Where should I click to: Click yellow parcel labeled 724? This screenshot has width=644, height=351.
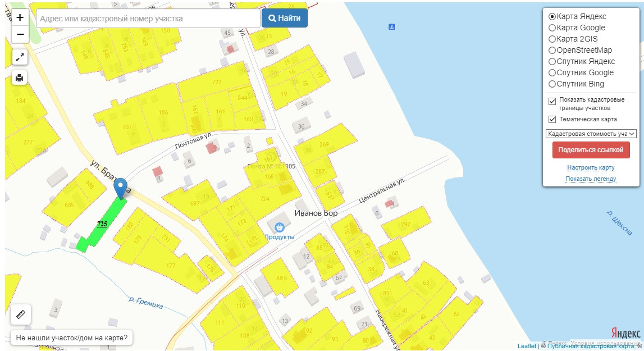(x=264, y=199)
